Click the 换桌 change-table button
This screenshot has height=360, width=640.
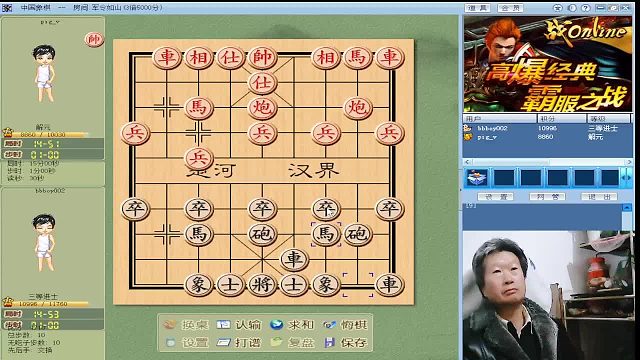187,325
